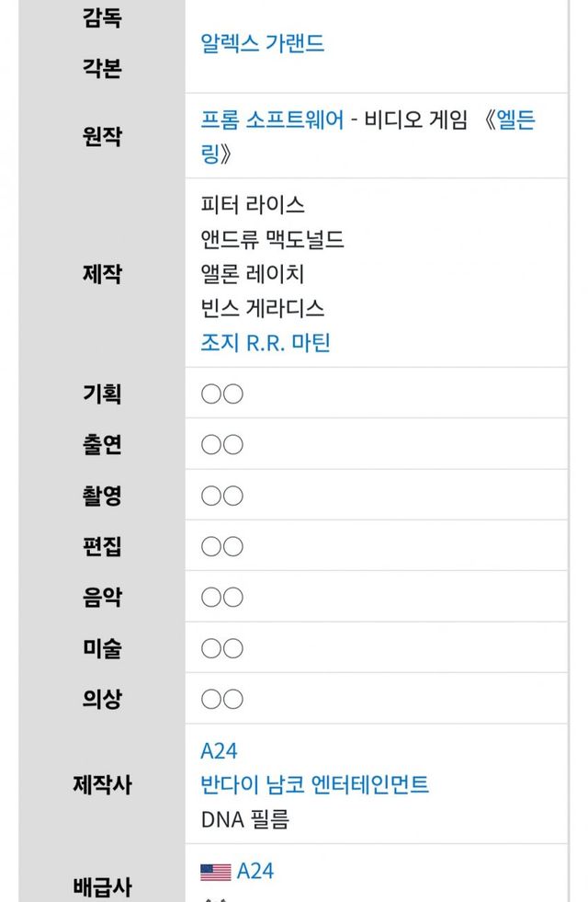
Task: Click the A24 link in the 제작사 row
Action: point(219,751)
